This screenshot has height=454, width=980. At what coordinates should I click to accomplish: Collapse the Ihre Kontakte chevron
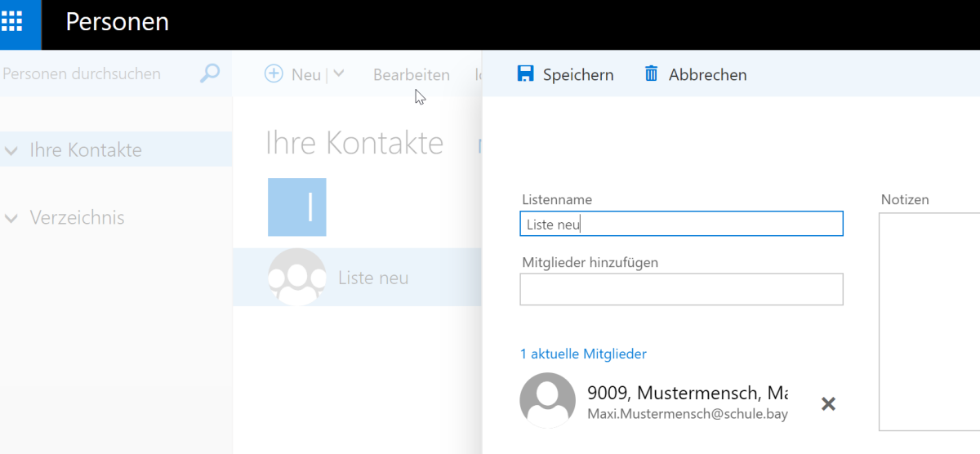[x=11, y=150]
